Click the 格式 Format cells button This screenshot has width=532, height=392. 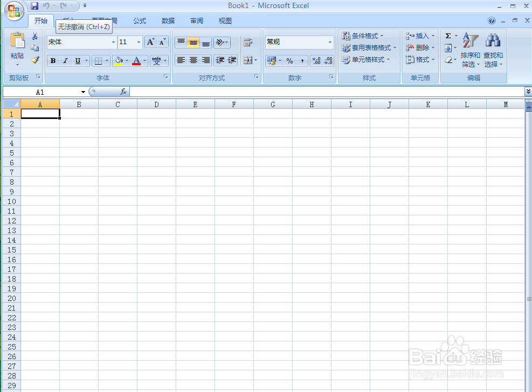pos(420,60)
